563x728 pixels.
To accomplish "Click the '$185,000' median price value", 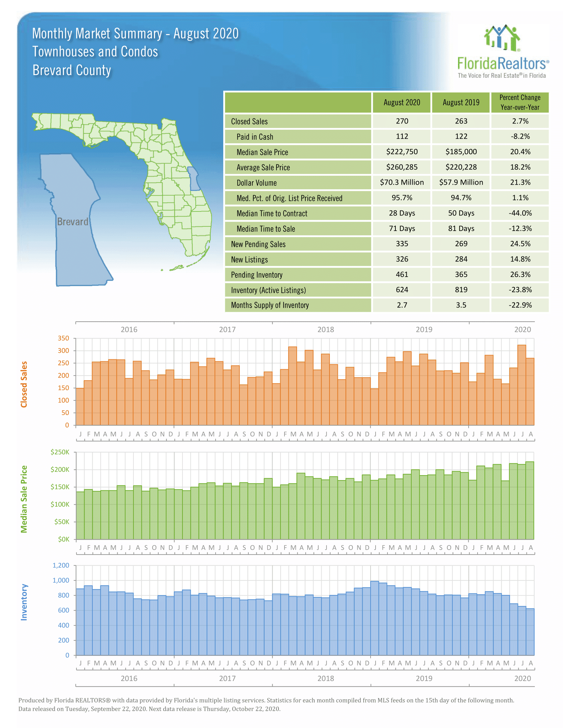I will click(461, 152).
